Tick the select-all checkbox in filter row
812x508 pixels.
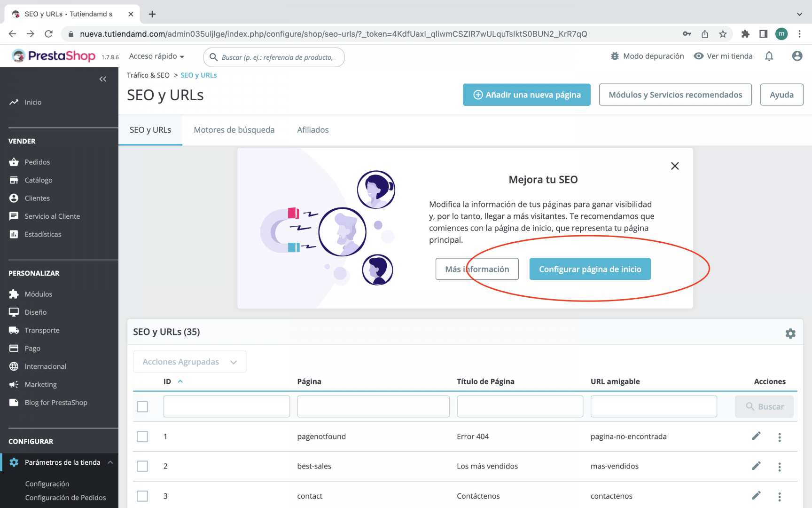click(x=142, y=406)
